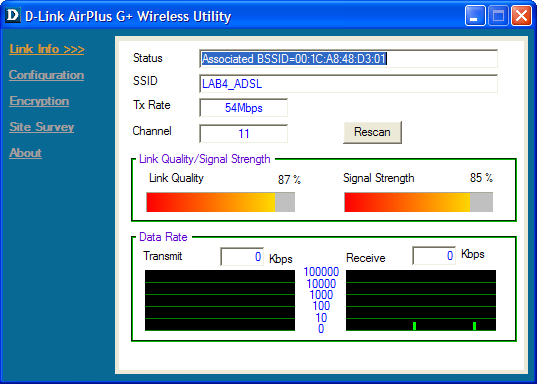Click the Transmit Kbps value box

pos(242,257)
